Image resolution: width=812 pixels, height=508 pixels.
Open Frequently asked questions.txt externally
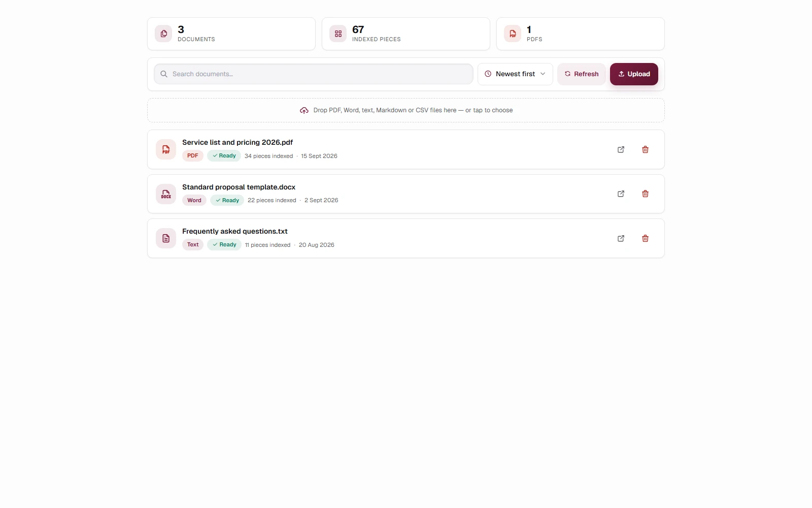click(621, 238)
